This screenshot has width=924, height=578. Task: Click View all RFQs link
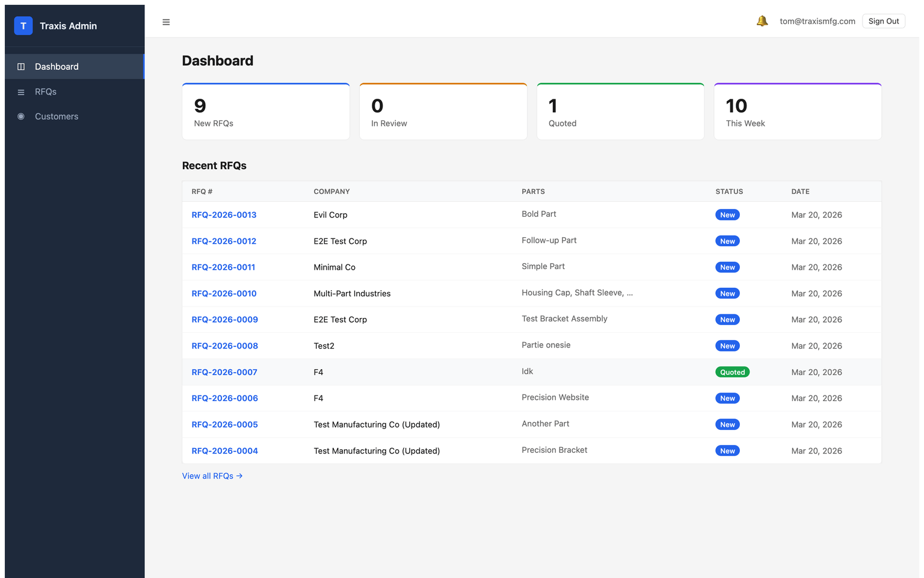coord(212,476)
